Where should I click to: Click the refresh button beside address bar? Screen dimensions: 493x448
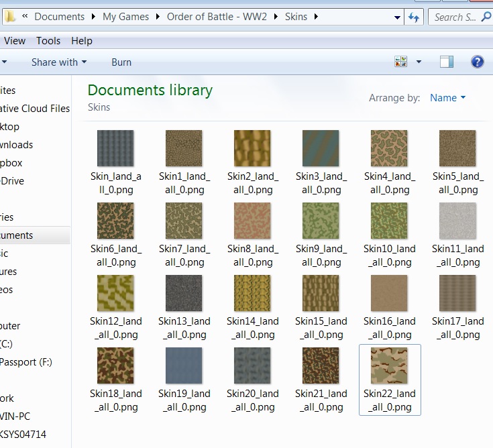(414, 17)
